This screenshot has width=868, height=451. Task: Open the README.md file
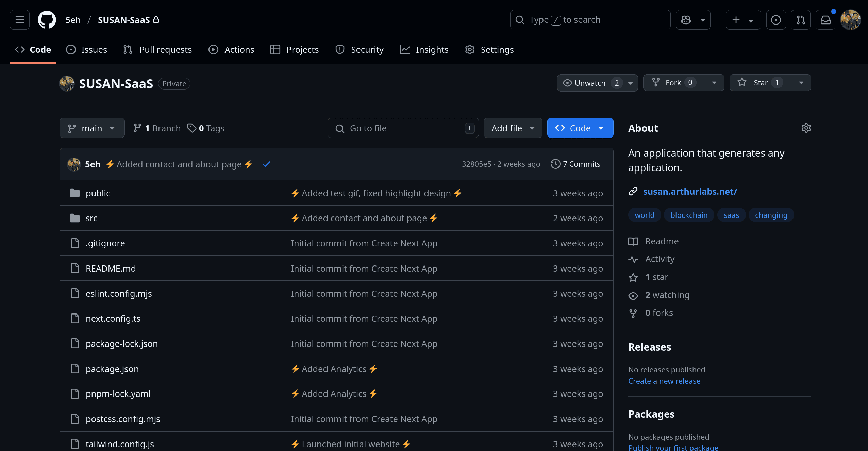tap(111, 269)
